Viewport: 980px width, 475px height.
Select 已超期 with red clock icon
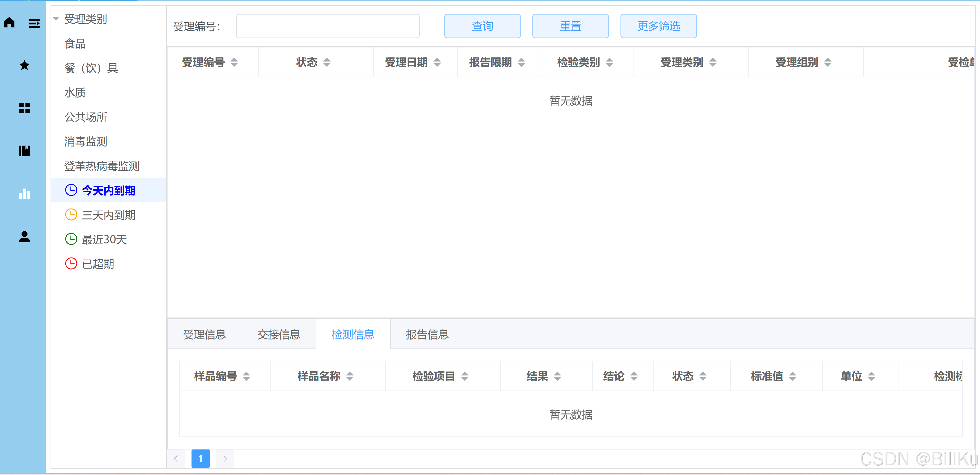coord(98,264)
